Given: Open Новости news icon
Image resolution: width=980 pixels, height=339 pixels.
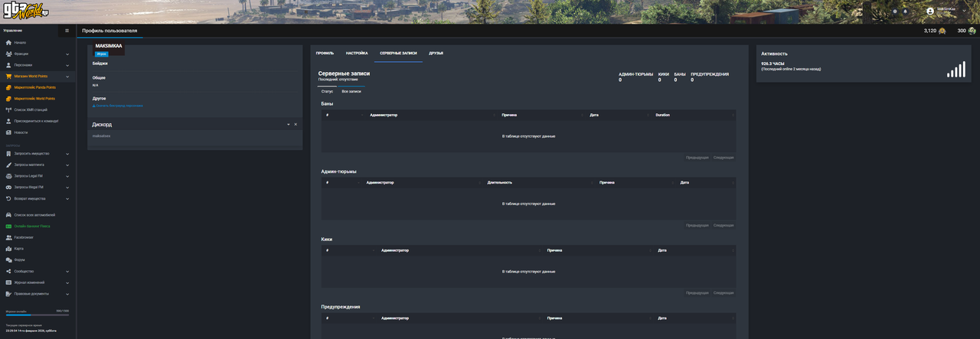Looking at the screenshot, I should [x=8, y=132].
